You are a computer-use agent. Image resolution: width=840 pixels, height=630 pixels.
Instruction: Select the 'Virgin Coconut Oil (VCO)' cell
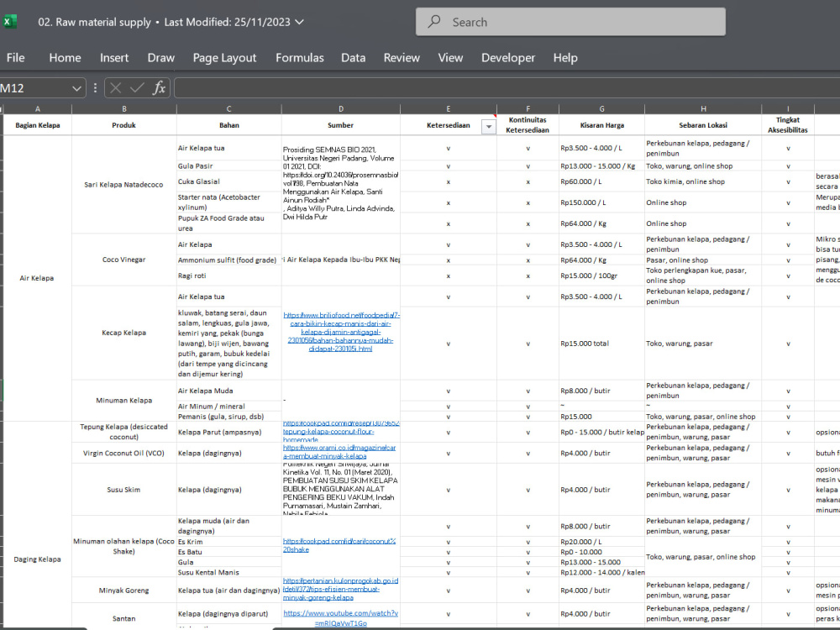[x=123, y=454]
